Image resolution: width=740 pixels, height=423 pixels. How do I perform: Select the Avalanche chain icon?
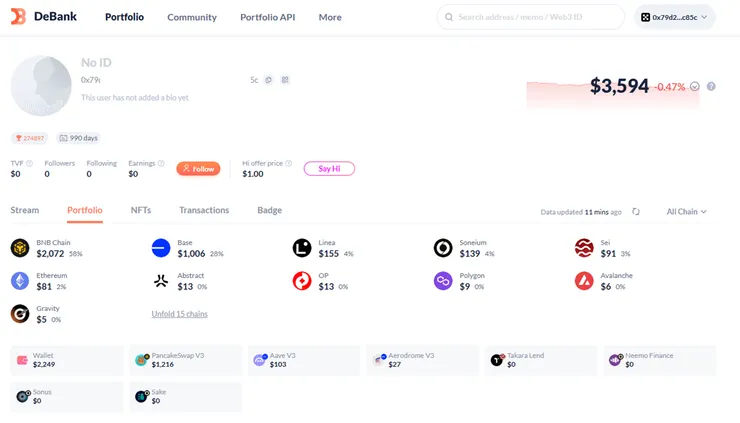[x=584, y=281]
